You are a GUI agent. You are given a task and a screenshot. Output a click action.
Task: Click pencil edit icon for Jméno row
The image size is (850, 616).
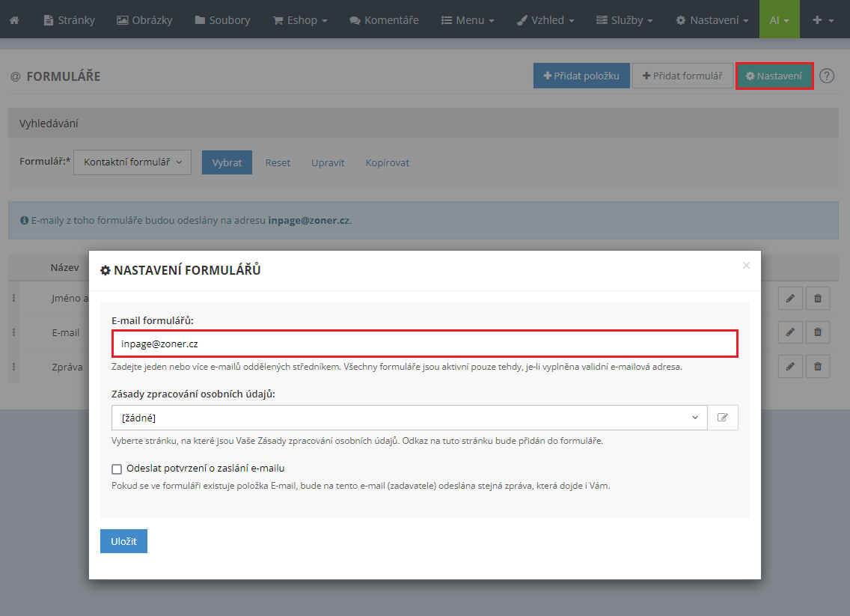790,299
